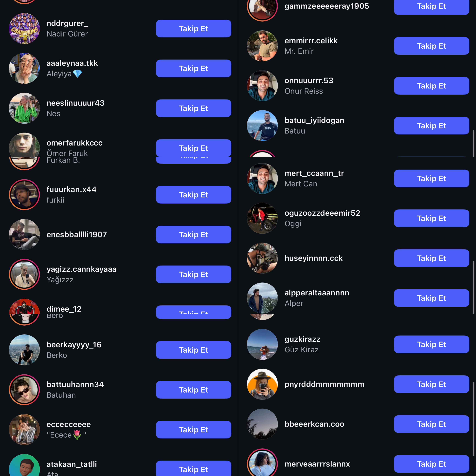Open huseyinnnn.cck avatar thumbnail

coord(262,258)
